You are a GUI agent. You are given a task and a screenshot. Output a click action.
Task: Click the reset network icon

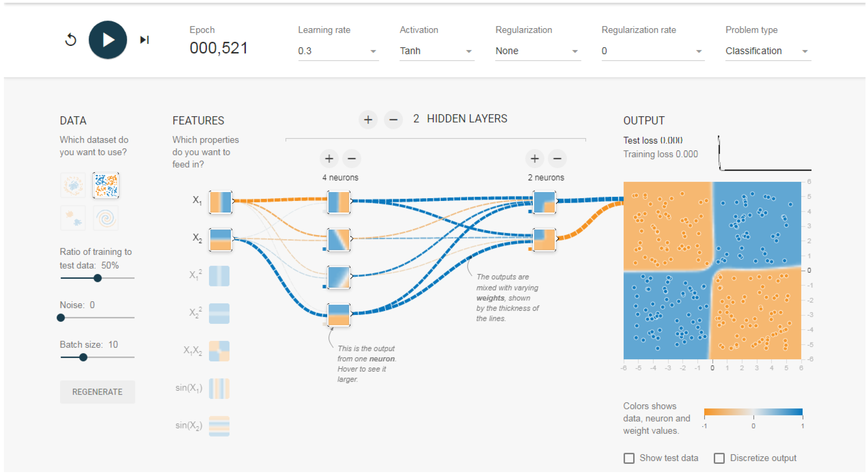[71, 40]
